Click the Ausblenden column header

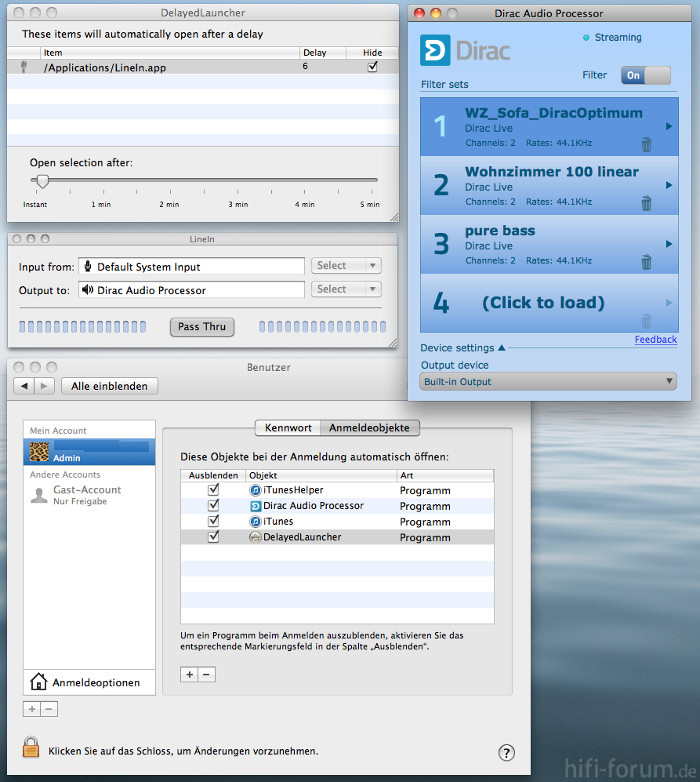(213, 475)
